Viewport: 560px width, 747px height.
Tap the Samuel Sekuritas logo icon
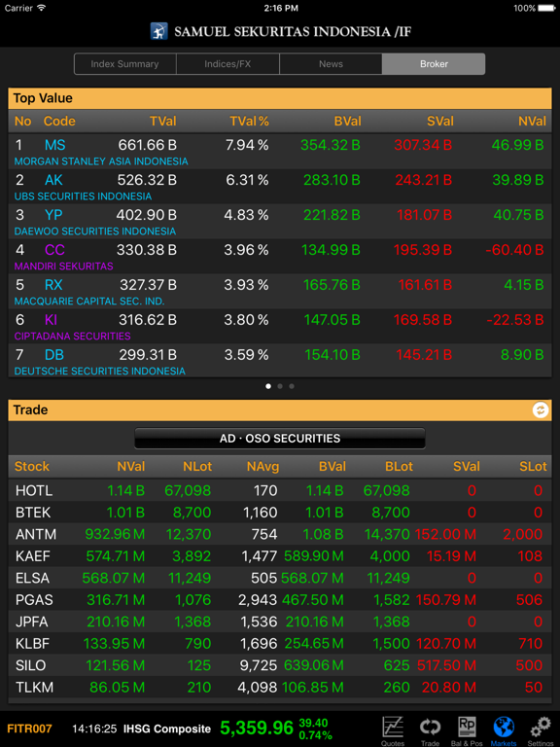point(159,31)
